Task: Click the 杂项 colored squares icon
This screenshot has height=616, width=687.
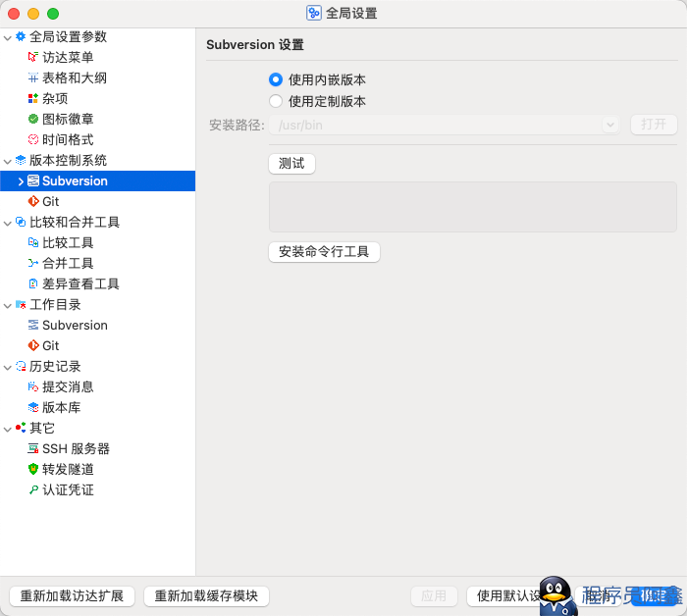Action: pos(33,98)
